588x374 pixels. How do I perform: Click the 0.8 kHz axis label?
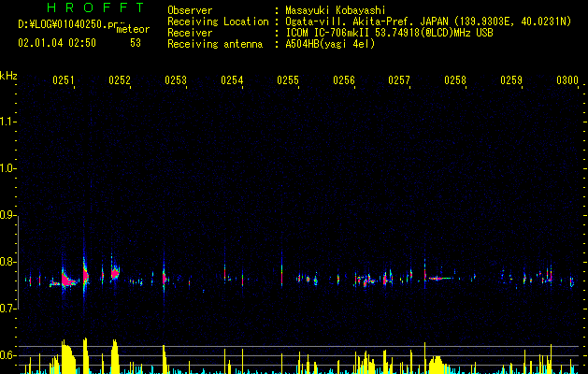click(7, 262)
